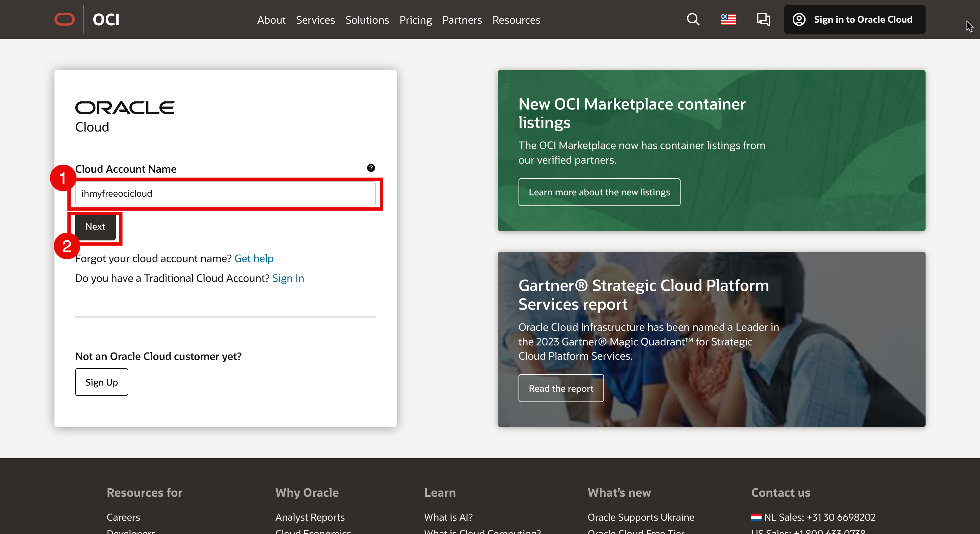Click the Cloud Account Name input field
980x534 pixels.
coord(225,193)
